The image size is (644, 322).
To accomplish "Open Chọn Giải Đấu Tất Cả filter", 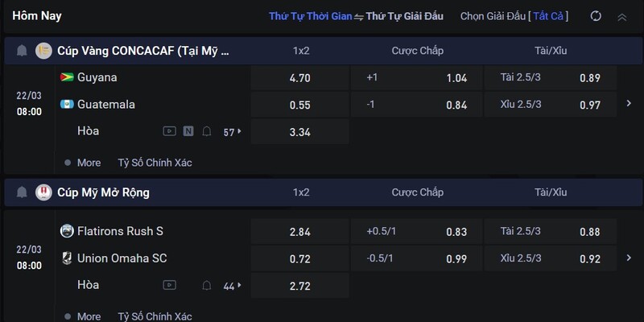I will coord(514,16).
